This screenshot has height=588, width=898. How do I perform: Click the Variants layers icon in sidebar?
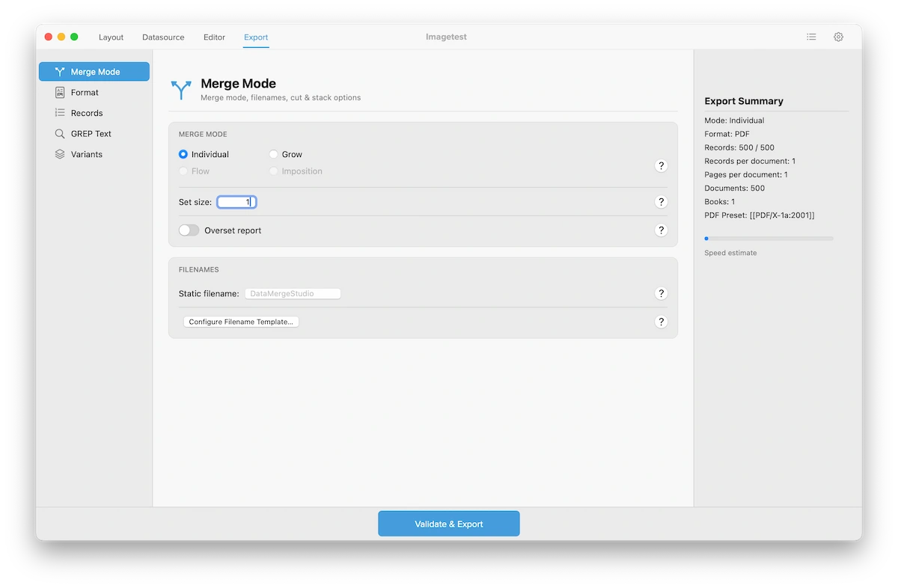(60, 154)
